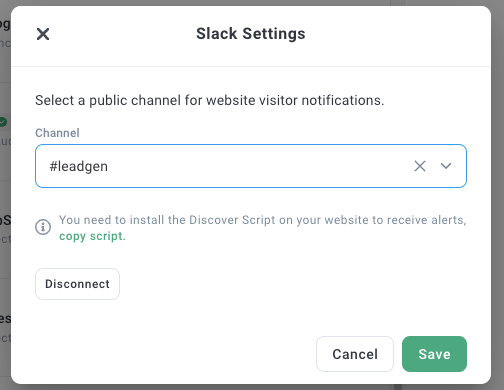Click the Channel field label
Screen dimensions: 504x390
click(57, 133)
